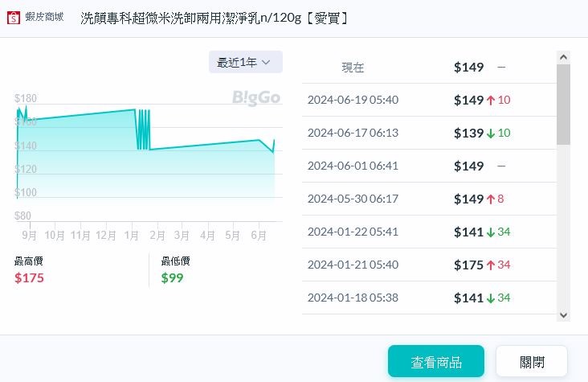Click the 現在 current price row
Viewport: 588px width, 382px height.
(x=429, y=68)
